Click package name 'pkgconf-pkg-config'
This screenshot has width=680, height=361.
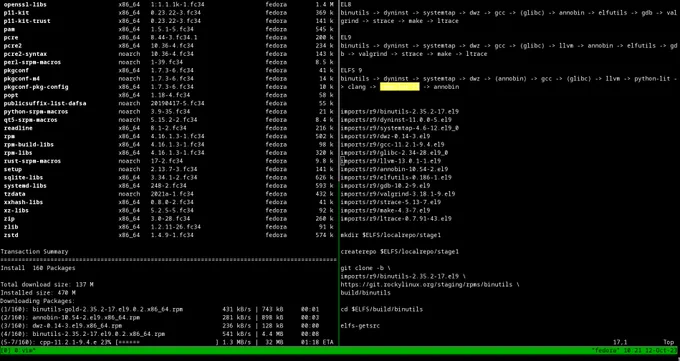(x=36, y=87)
